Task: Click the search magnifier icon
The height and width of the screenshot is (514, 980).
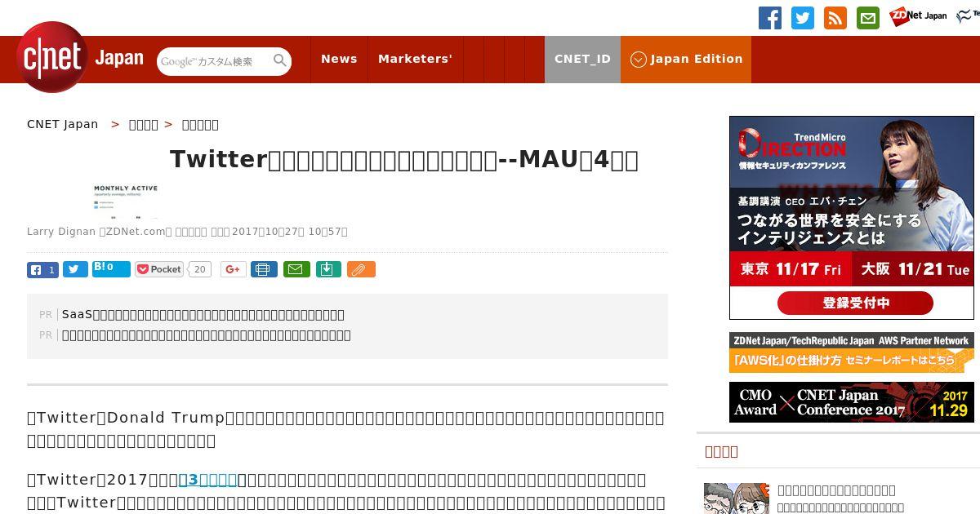Action: click(280, 60)
